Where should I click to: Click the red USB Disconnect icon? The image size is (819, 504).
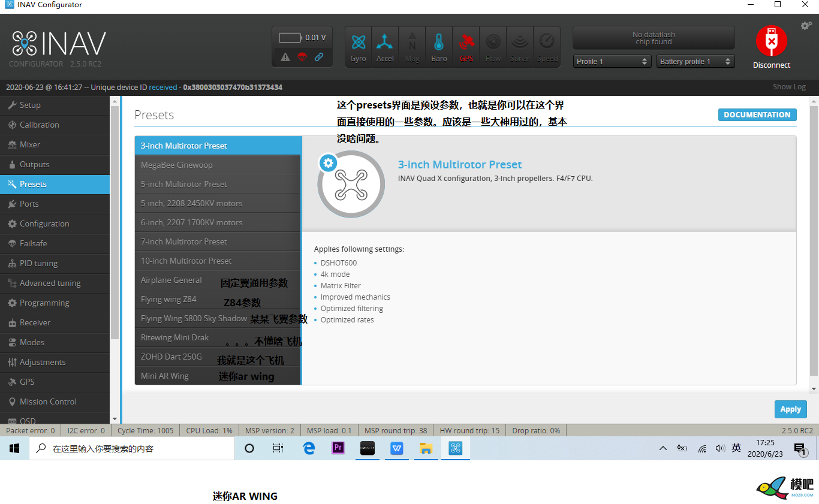pos(772,41)
